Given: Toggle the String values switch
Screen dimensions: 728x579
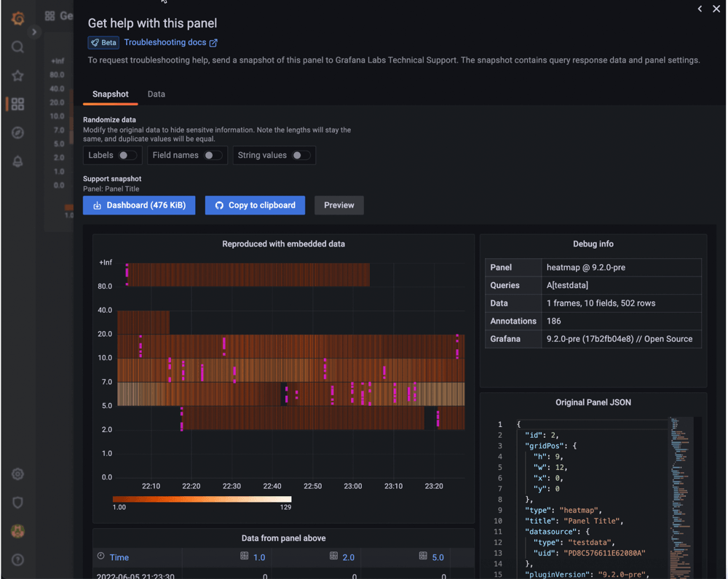Looking at the screenshot, I should tap(300, 156).
